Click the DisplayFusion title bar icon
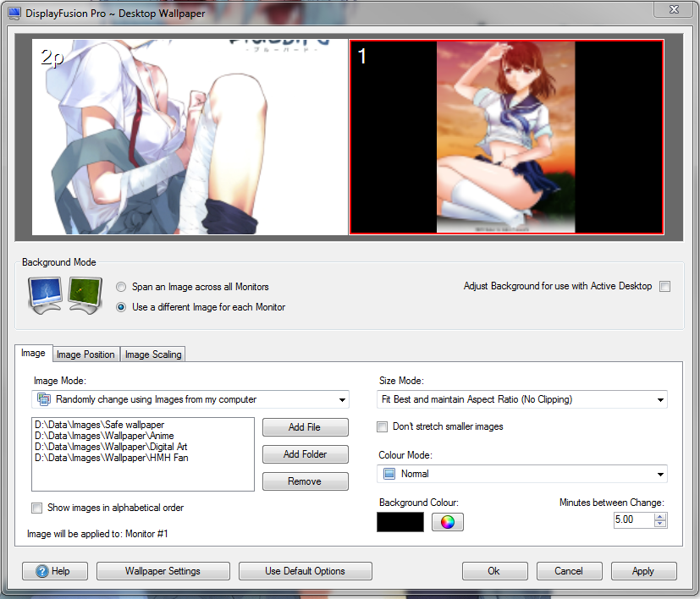The width and height of the screenshot is (700, 599). tap(14, 14)
